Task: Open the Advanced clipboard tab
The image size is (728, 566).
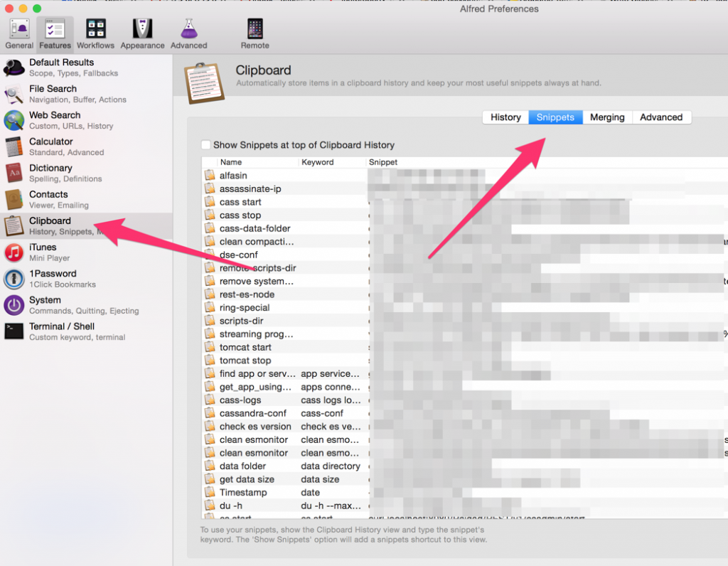Action: pyautogui.click(x=660, y=117)
